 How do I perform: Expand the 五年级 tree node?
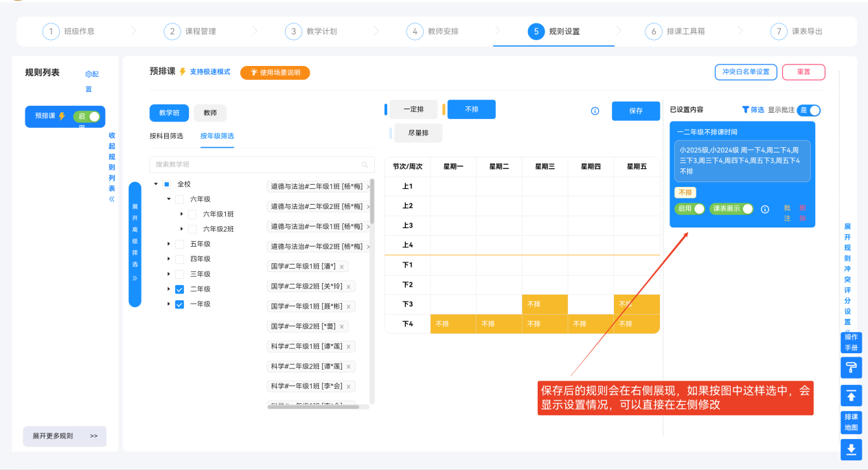168,244
